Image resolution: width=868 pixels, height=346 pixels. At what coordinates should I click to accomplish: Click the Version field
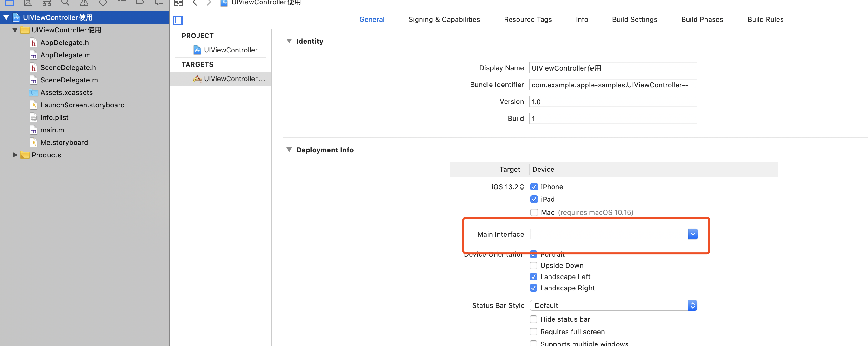tap(613, 101)
